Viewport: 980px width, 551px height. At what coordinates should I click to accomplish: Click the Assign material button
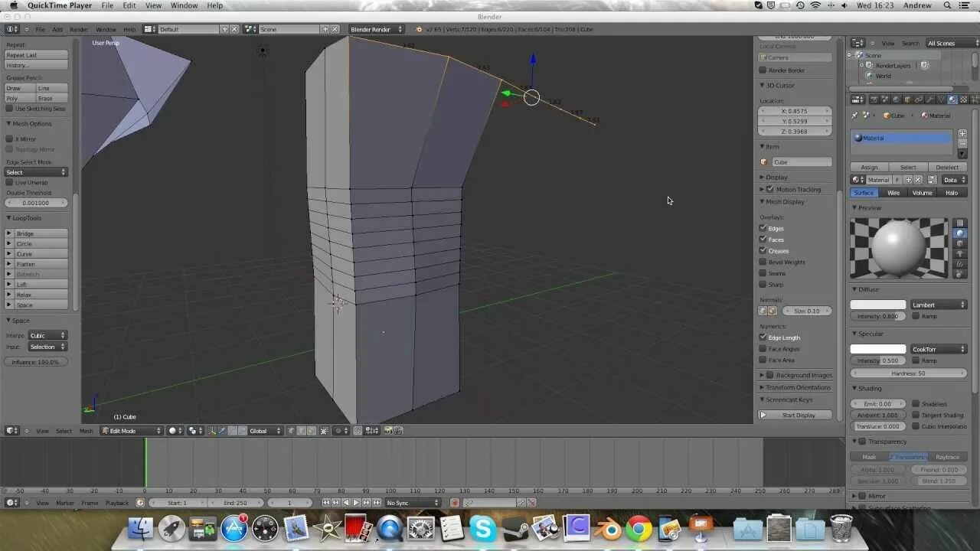[869, 167]
